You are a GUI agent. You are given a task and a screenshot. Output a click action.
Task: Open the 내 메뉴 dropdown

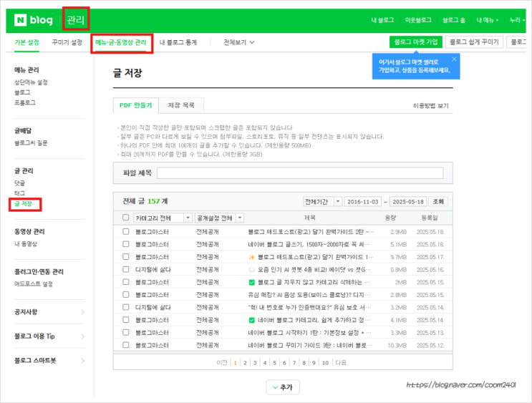[x=487, y=20]
